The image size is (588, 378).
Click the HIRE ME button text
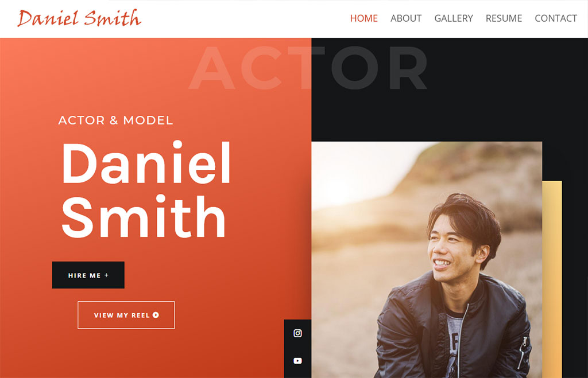click(x=84, y=275)
